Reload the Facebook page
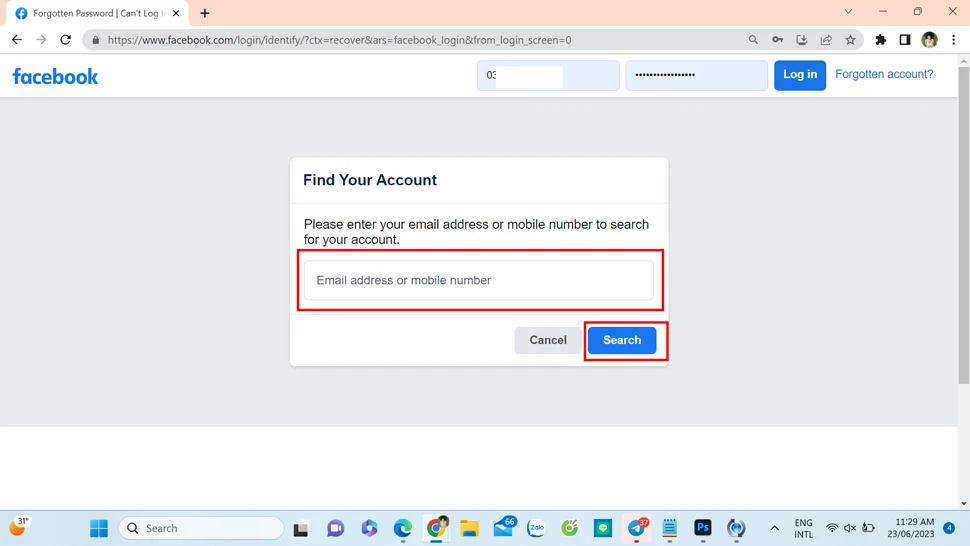The width and height of the screenshot is (970, 546). (x=66, y=40)
